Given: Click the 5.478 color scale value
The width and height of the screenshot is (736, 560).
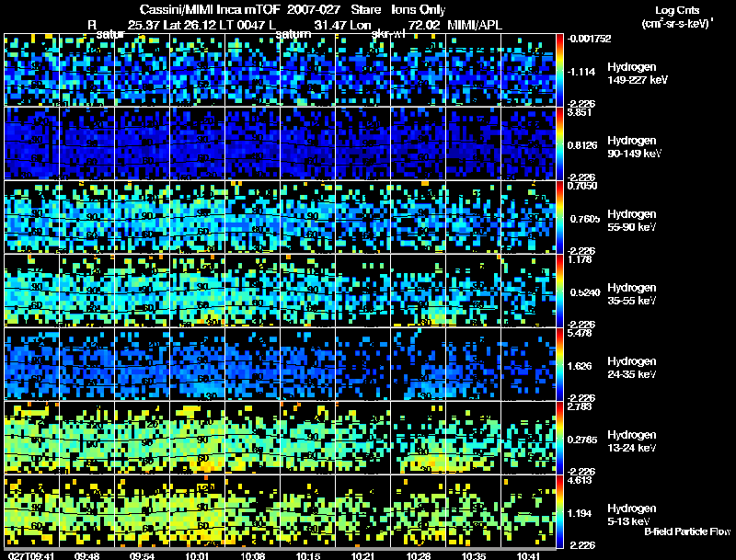Looking at the screenshot, I should point(580,333).
